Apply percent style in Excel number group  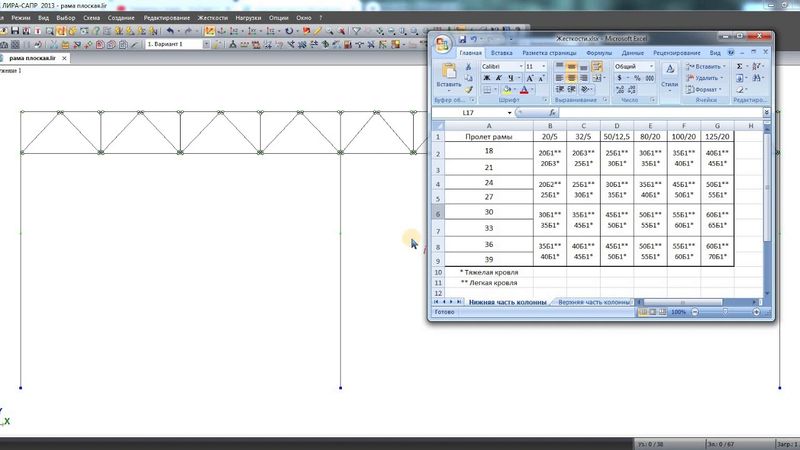coord(637,78)
